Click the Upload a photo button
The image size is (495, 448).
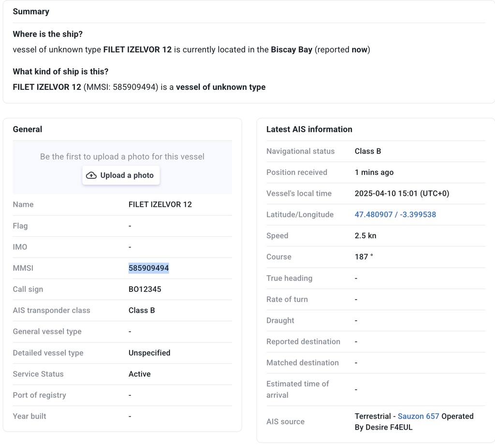121,175
